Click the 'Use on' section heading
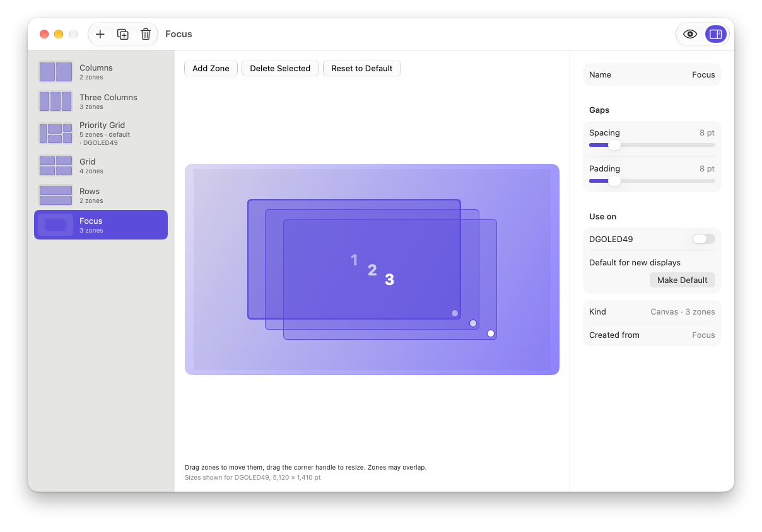 tap(602, 216)
